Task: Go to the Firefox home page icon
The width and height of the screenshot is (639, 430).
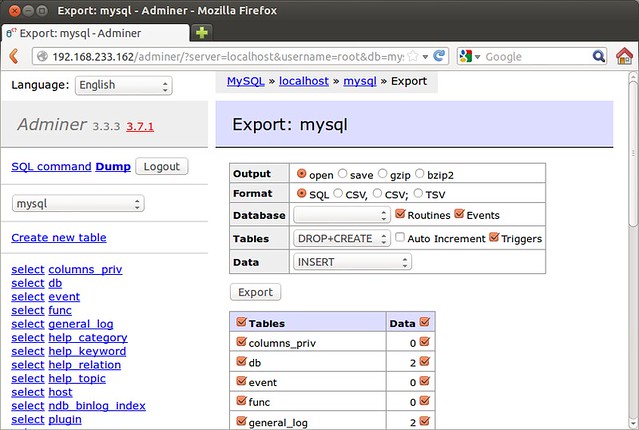Action: [x=624, y=56]
